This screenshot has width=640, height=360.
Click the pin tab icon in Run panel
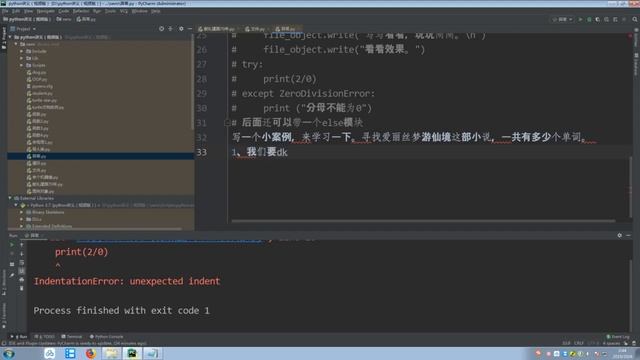click(x=12, y=275)
